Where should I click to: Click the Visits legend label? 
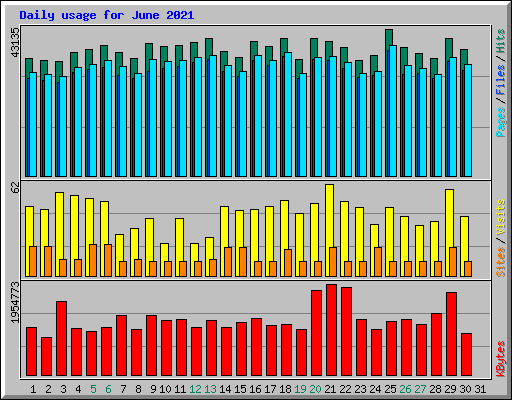click(501, 217)
